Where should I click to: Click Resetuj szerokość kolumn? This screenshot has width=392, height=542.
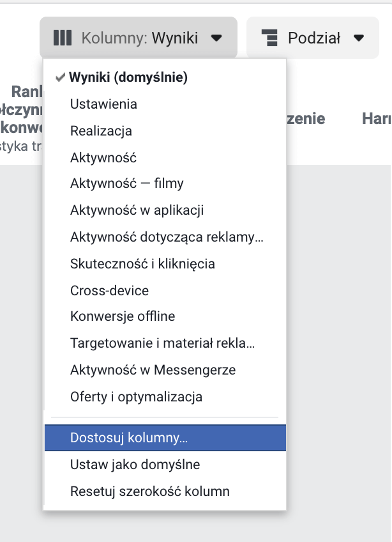149,492
